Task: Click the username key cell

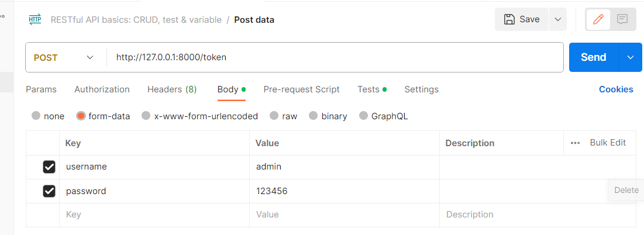Action: pyautogui.click(x=154, y=167)
